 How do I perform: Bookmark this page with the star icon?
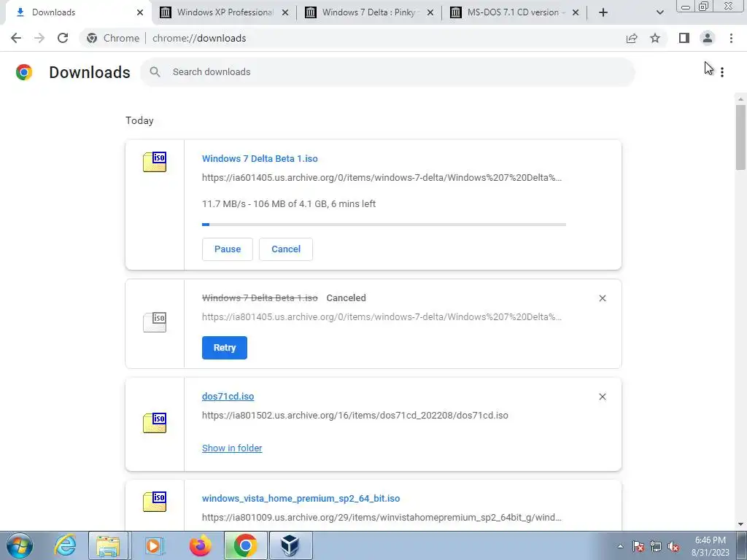click(655, 38)
